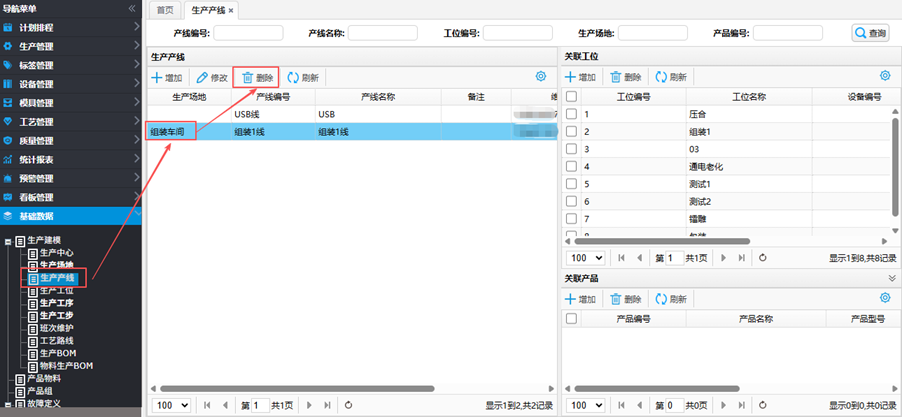The width and height of the screenshot is (902, 417).
Task: Toggle select-all checkbox in 关联产品 header
Action: point(571,318)
